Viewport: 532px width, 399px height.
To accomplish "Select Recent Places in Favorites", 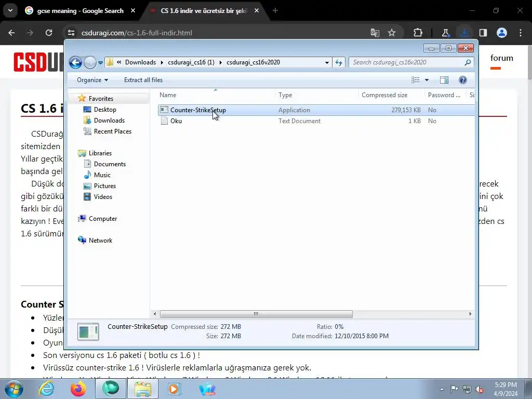I will click(112, 131).
